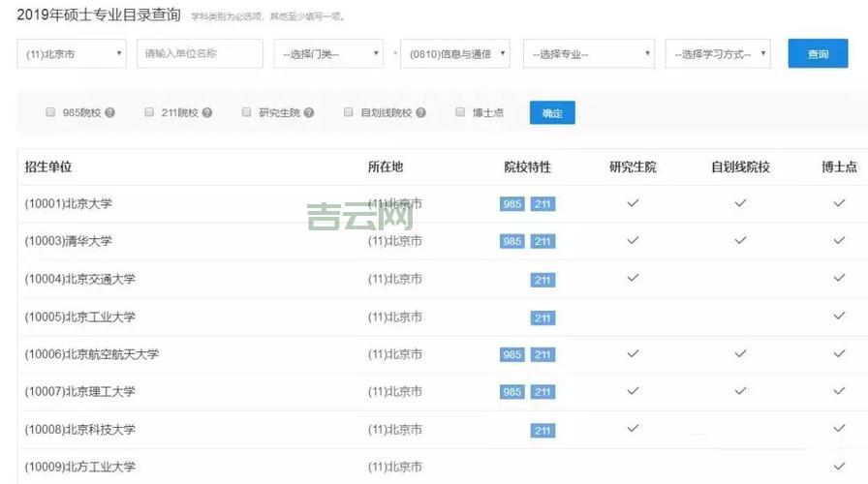Image resolution: width=868 pixels, height=484 pixels.
Task: Click the 211 badge in the 北京大学 row
Action: pos(542,204)
